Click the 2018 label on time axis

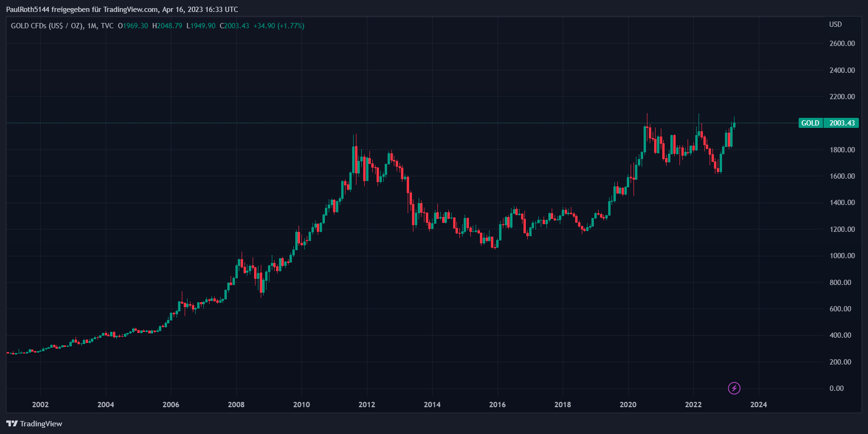click(563, 405)
